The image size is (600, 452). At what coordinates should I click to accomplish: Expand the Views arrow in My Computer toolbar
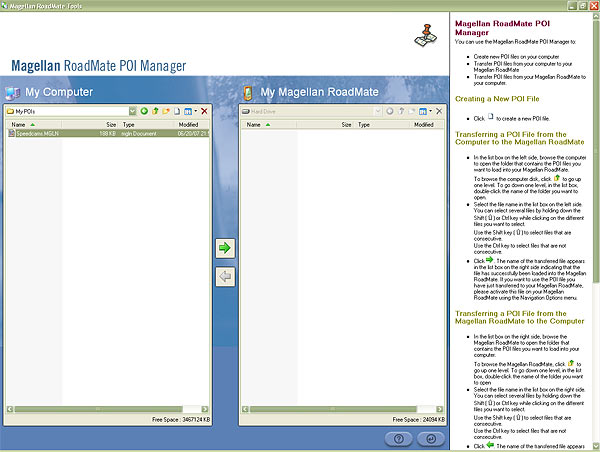tap(196, 111)
